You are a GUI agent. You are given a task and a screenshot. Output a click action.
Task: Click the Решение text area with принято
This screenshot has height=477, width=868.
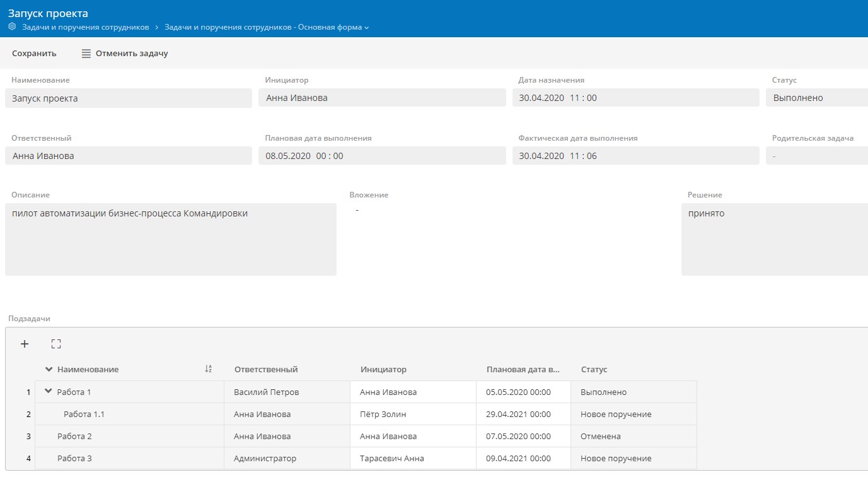pyautogui.click(x=775, y=239)
